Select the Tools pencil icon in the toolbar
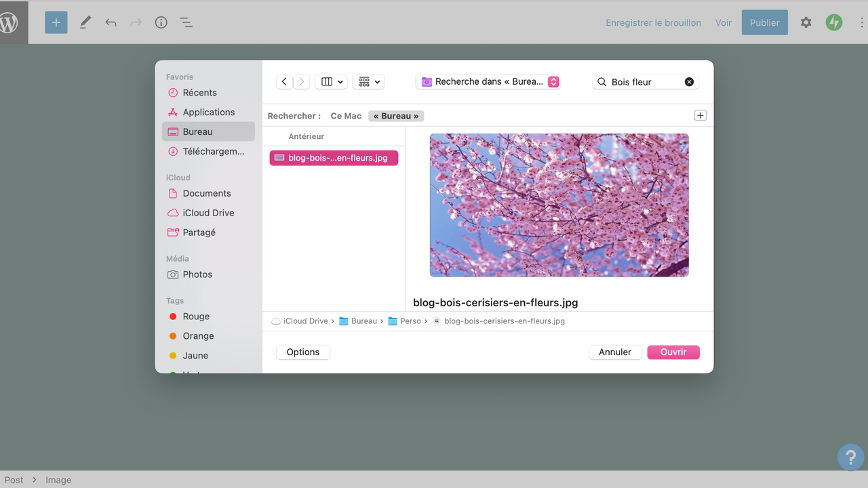Screen dimensions: 868x488 [85, 22]
